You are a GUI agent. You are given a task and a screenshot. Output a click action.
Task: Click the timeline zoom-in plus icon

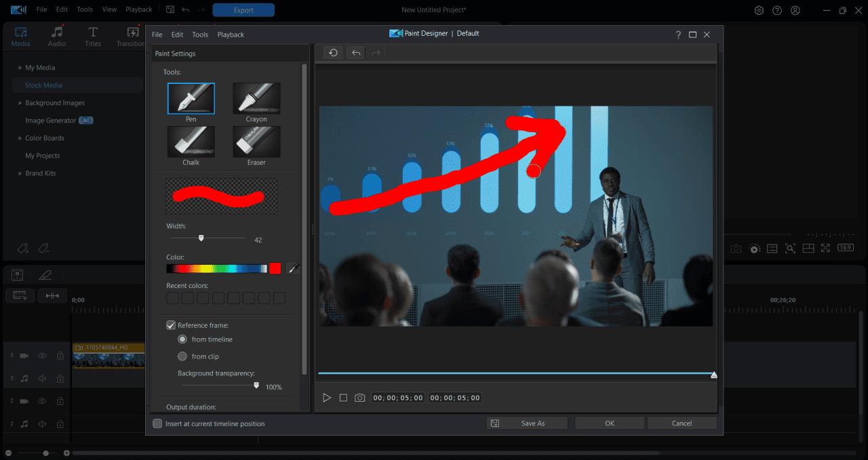[x=66, y=453]
